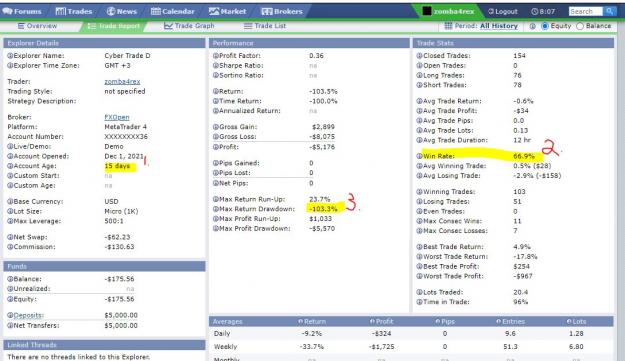
Task: Click the Daily row in Averages
Action: click(x=411, y=334)
